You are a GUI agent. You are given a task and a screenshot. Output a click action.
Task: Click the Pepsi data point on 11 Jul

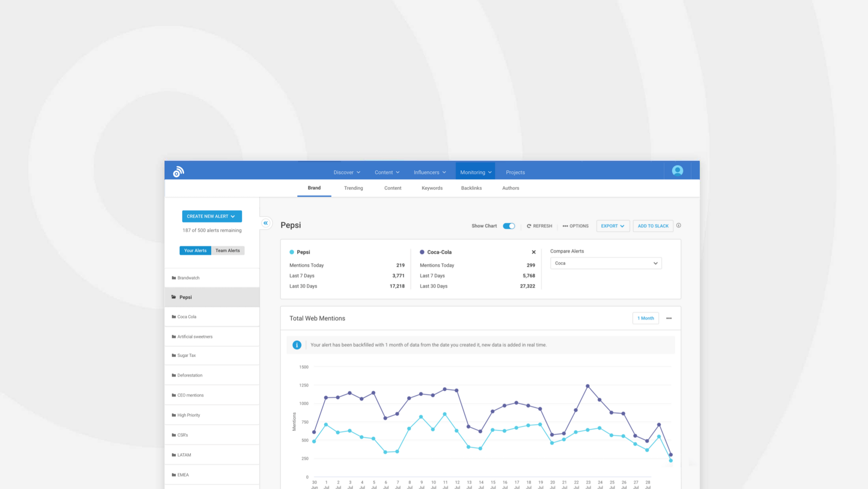tap(445, 414)
